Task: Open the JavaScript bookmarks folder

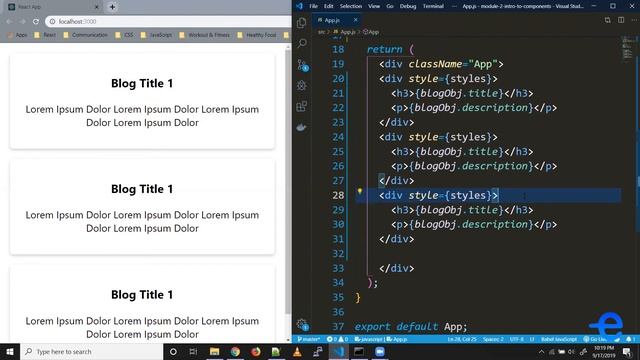Action: coord(156,35)
